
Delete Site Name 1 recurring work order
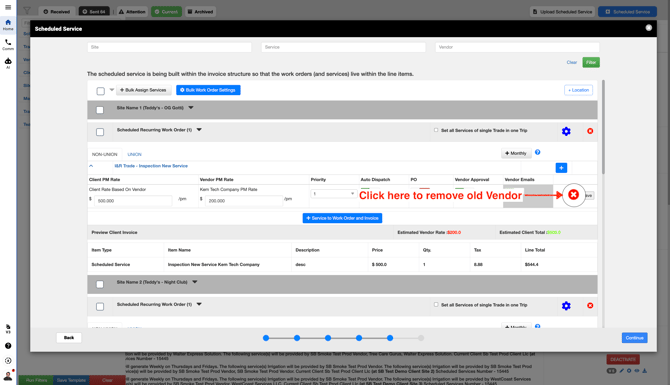pos(590,131)
